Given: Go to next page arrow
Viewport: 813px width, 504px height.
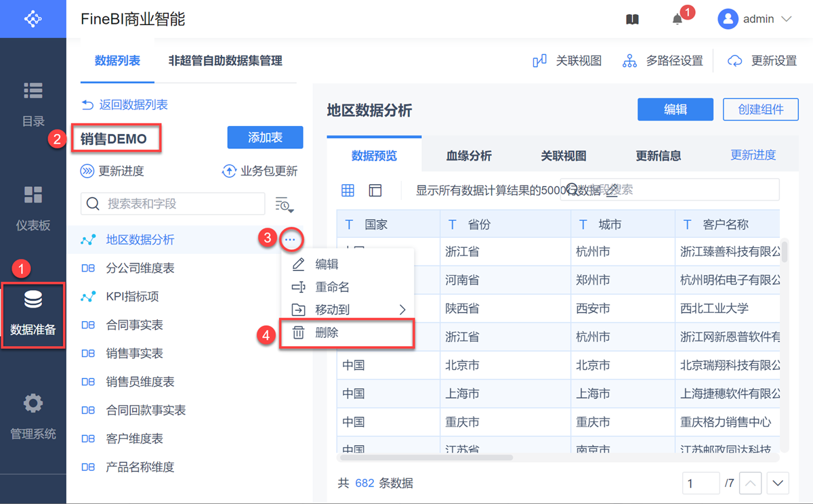Looking at the screenshot, I should pos(778,484).
